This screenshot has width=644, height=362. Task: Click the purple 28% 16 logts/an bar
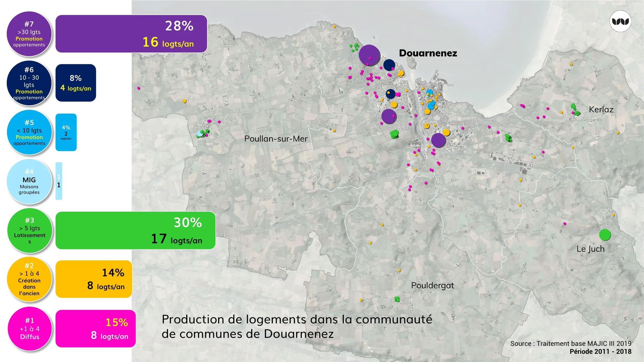(131, 34)
